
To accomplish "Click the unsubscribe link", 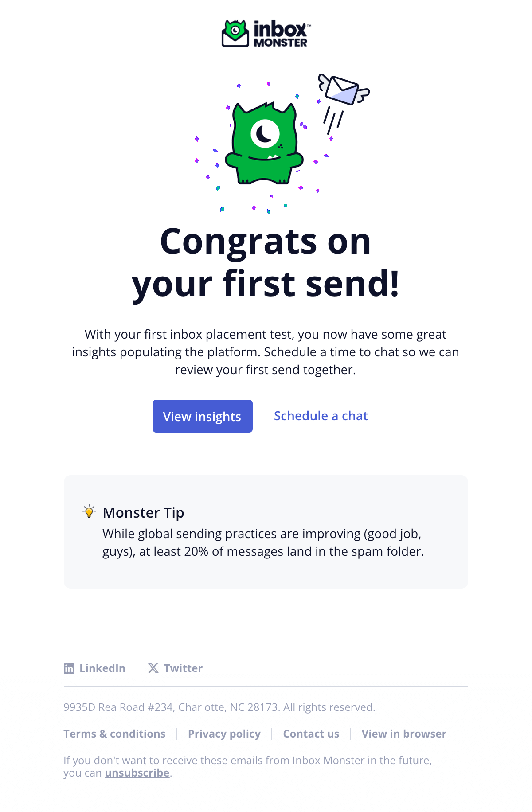I will click(137, 772).
